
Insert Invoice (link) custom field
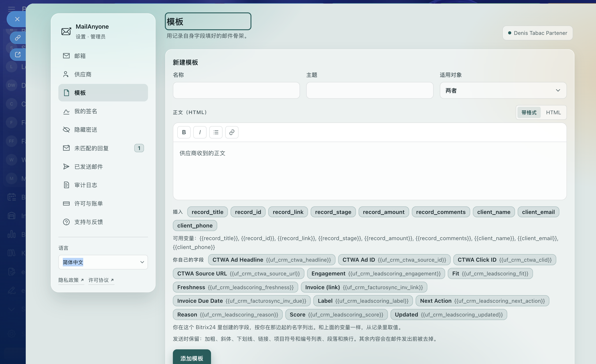364,287
